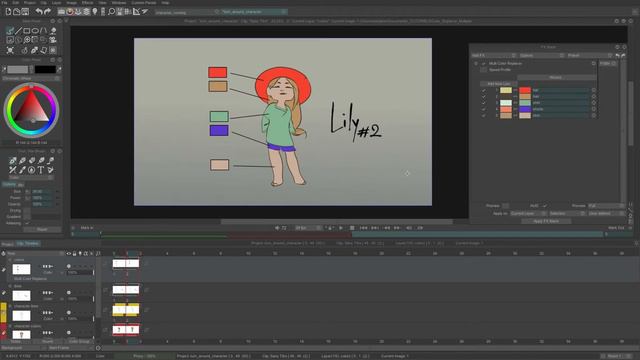
Task: Open the Preset dropdown in FX Stack
Action: (590, 55)
